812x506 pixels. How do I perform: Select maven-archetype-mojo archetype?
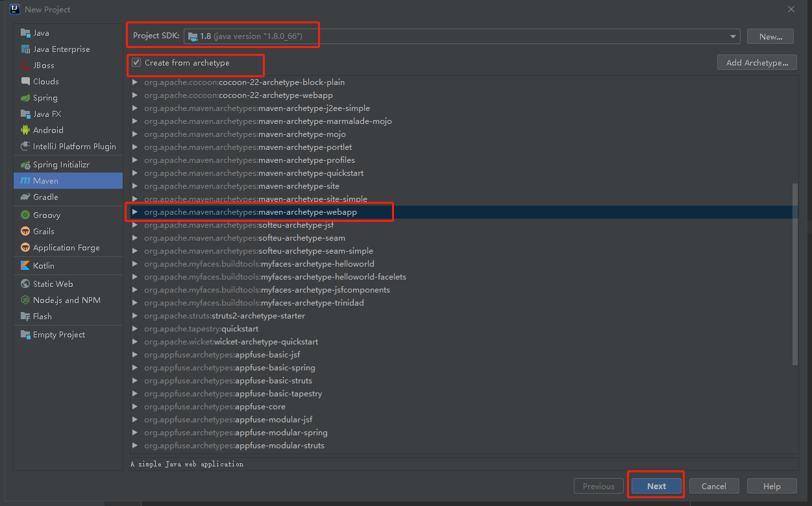click(245, 134)
